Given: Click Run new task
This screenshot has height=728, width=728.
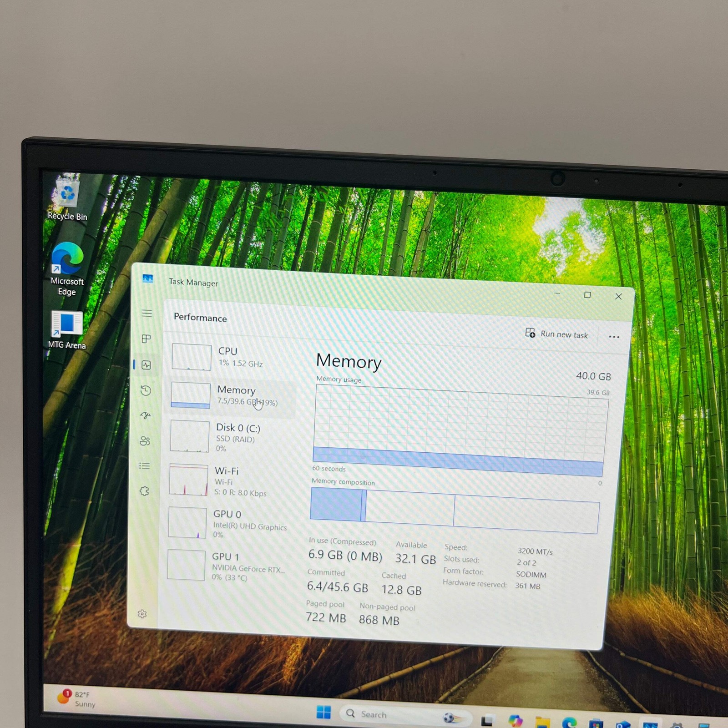Looking at the screenshot, I should tap(556, 334).
